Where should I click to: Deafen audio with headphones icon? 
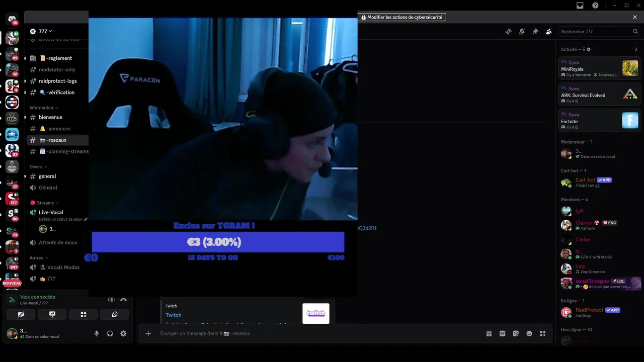110,333
